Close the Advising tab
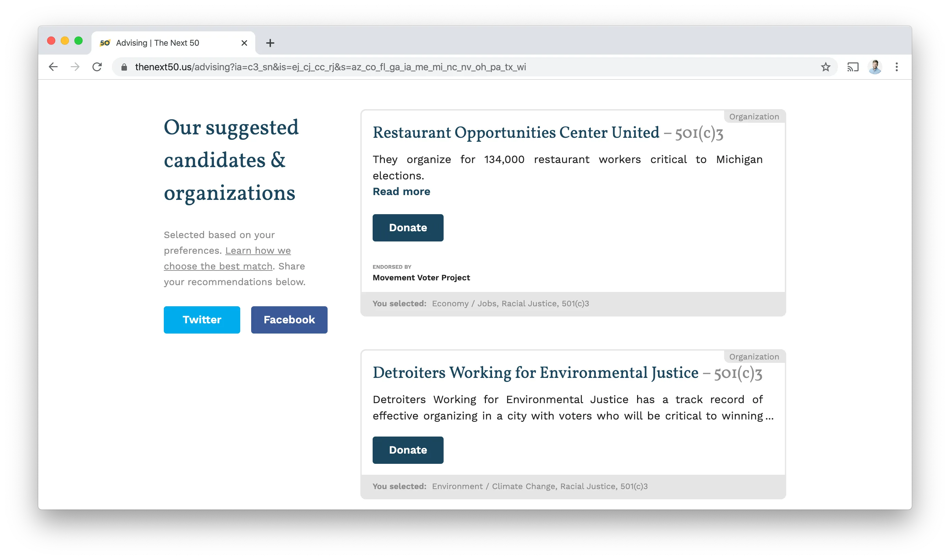The width and height of the screenshot is (950, 560). pyautogui.click(x=244, y=43)
